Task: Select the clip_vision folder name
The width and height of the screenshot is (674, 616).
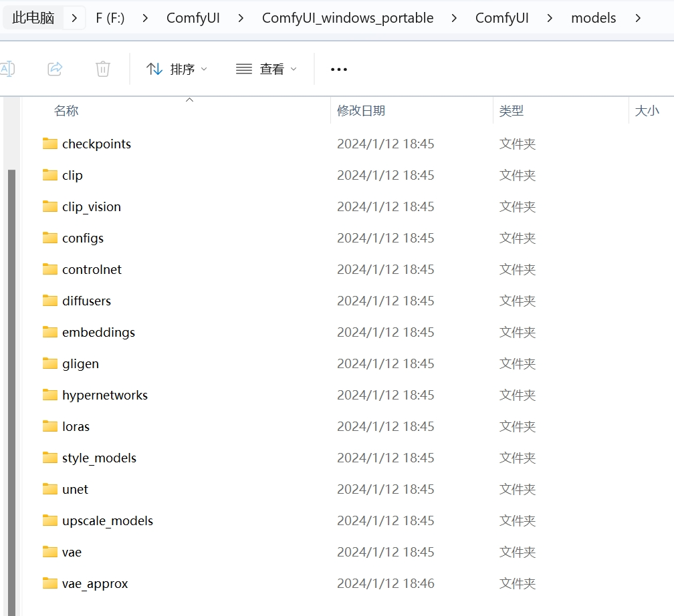Action: click(x=91, y=206)
